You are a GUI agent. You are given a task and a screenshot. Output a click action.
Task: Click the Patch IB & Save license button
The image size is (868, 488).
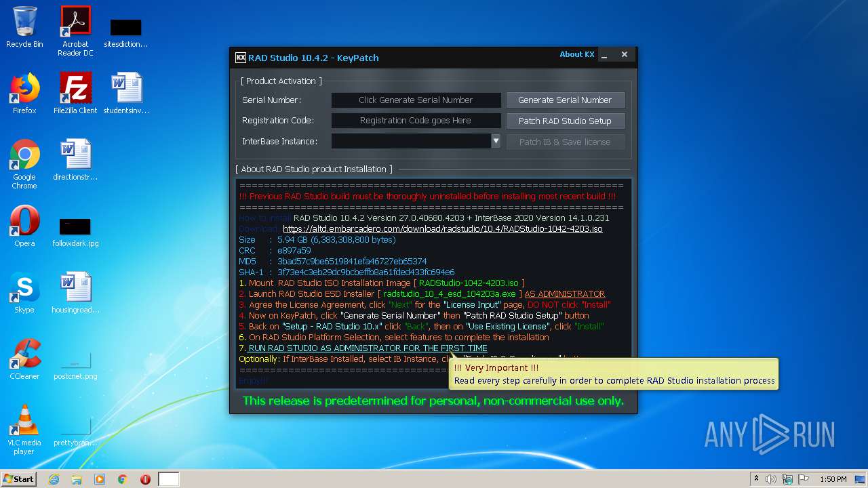pos(565,142)
